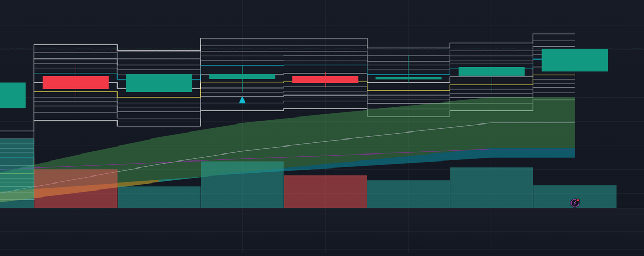The height and width of the screenshot is (256, 644).
Task: Select the cyan upward triangle marker
Action: (242, 100)
